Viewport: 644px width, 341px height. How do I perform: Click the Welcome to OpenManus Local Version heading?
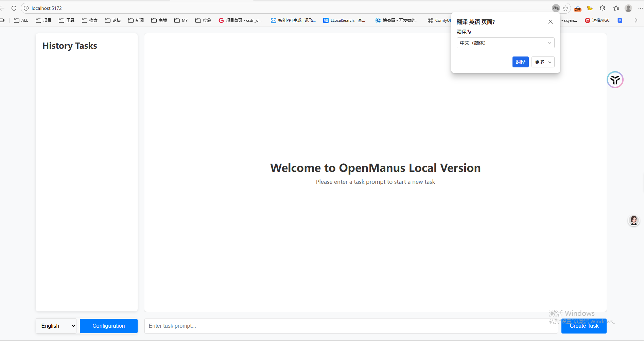pyautogui.click(x=376, y=168)
